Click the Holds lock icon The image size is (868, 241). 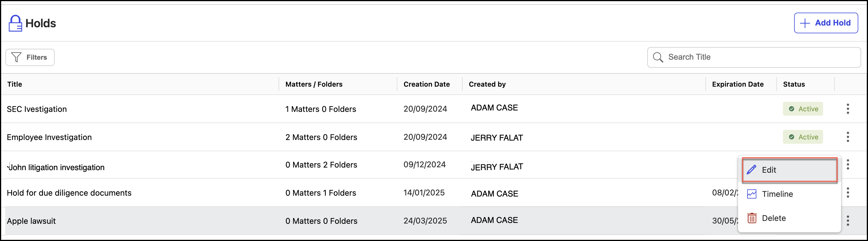pyautogui.click(x=15, y=23)
